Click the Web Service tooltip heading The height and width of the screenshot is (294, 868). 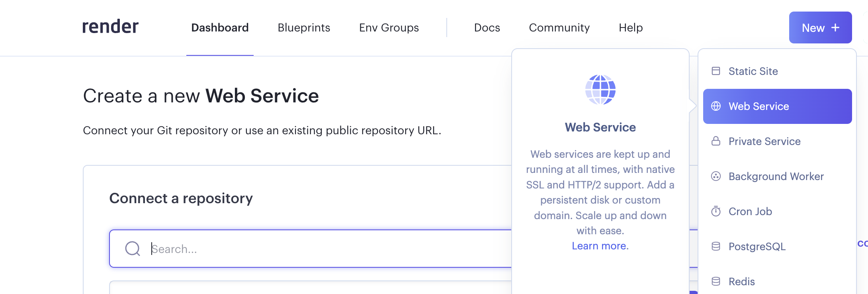point(600,127)
